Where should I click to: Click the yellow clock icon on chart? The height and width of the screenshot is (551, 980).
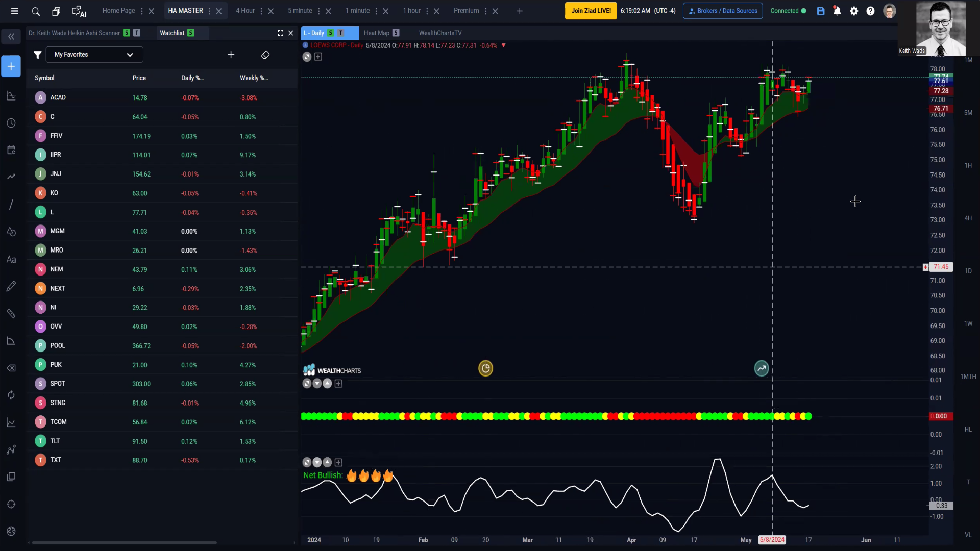[485, 368]
